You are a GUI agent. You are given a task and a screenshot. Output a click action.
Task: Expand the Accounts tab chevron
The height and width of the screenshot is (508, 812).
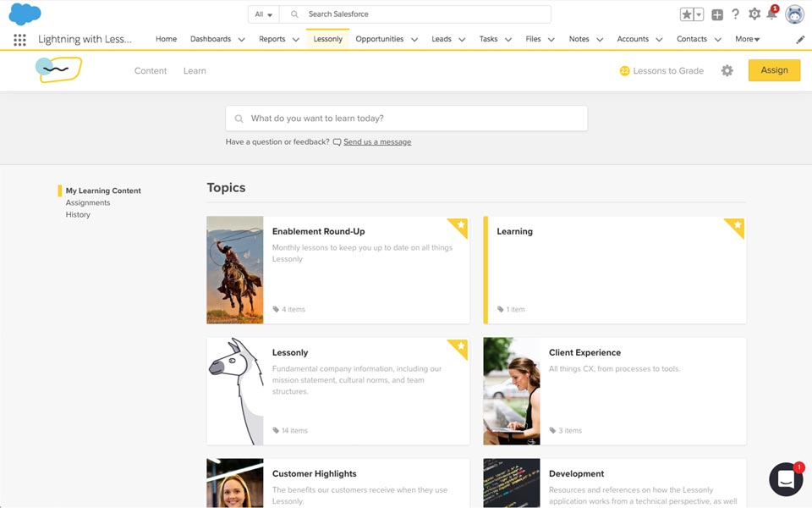[659, 40]
